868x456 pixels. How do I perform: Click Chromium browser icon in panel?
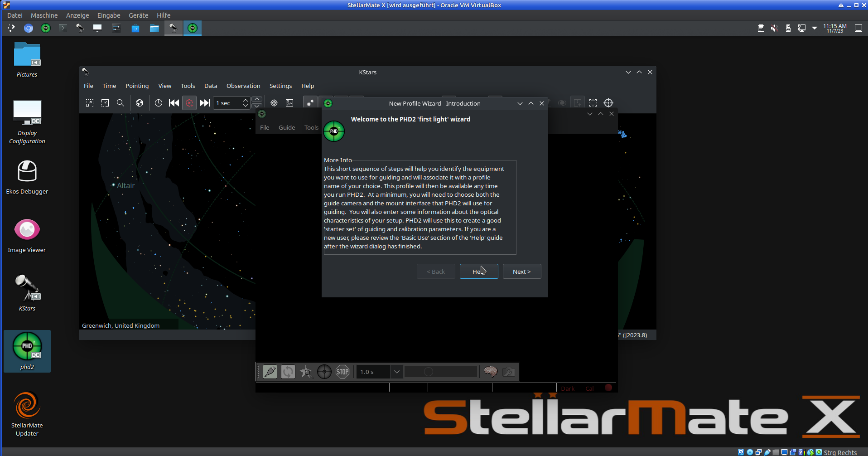[x=29, y=28]
